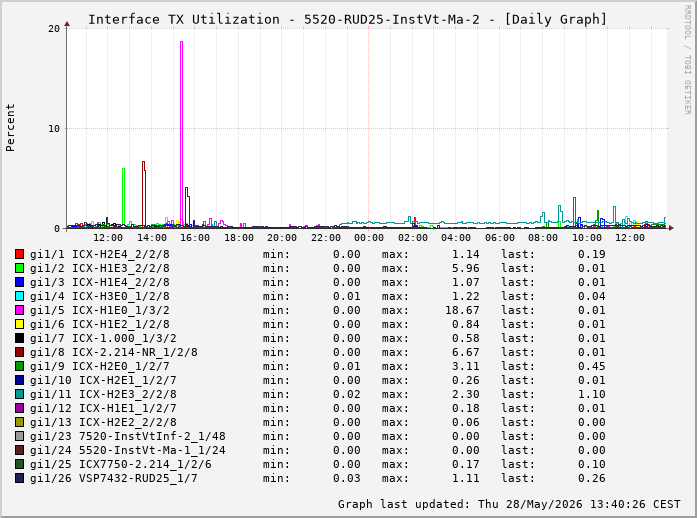Click the 'Percent' y-axis label

pyautogui.click(x=10, y=128)
